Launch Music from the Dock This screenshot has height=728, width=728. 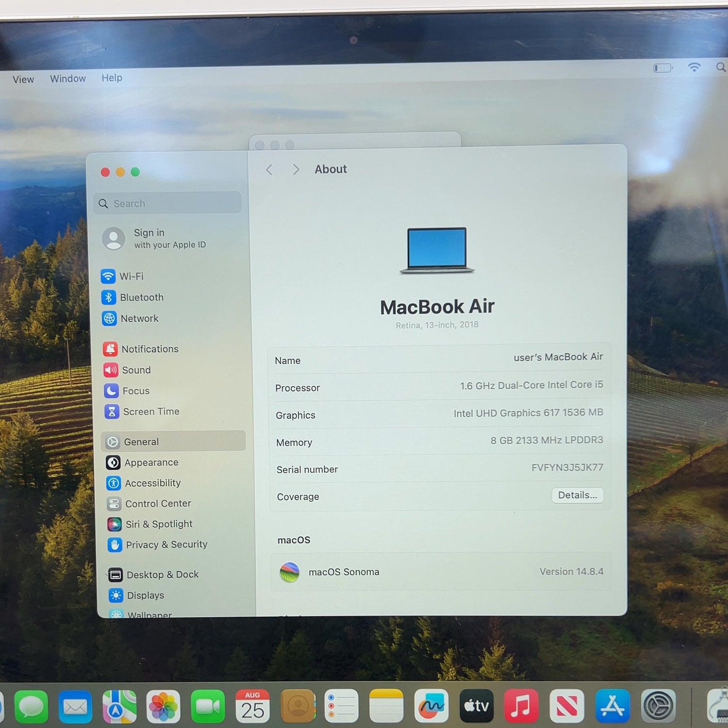point(521,706)
